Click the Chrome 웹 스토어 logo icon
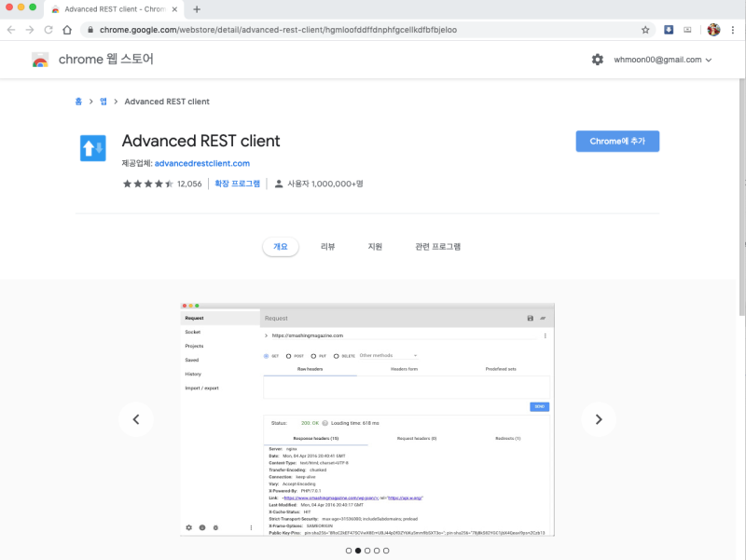The image size is (746, 560). [x=39, y=59]
